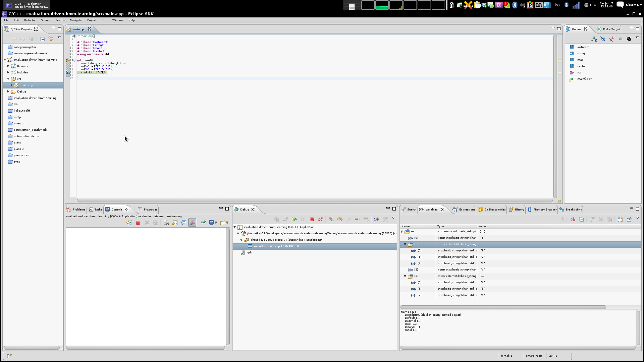Enable Instruction Stepping Mode in Debug toolbar
644x362 pixels.
[376, 220]
